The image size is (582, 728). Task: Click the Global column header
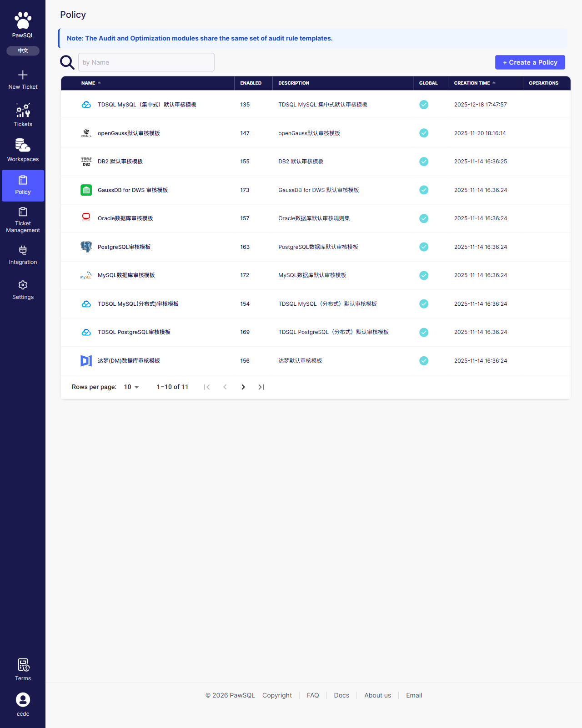[428, 83]
